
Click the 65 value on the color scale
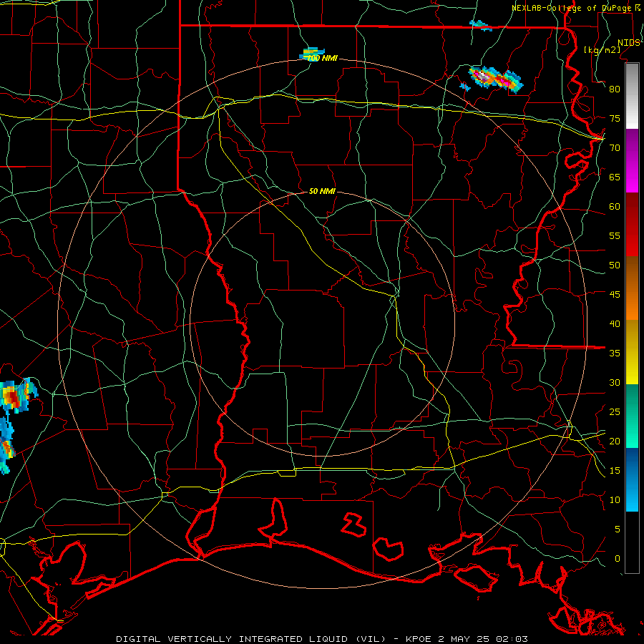click(x=615, y=177)
